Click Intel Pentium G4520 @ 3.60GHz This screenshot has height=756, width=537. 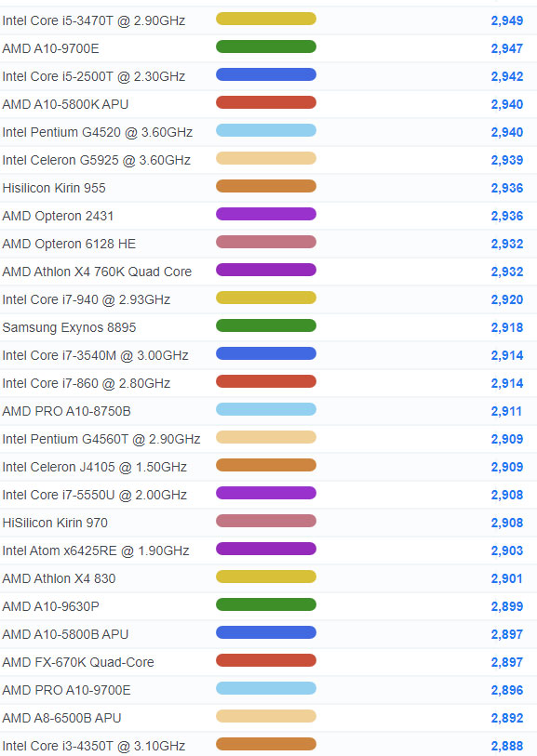tap(98, 132)
